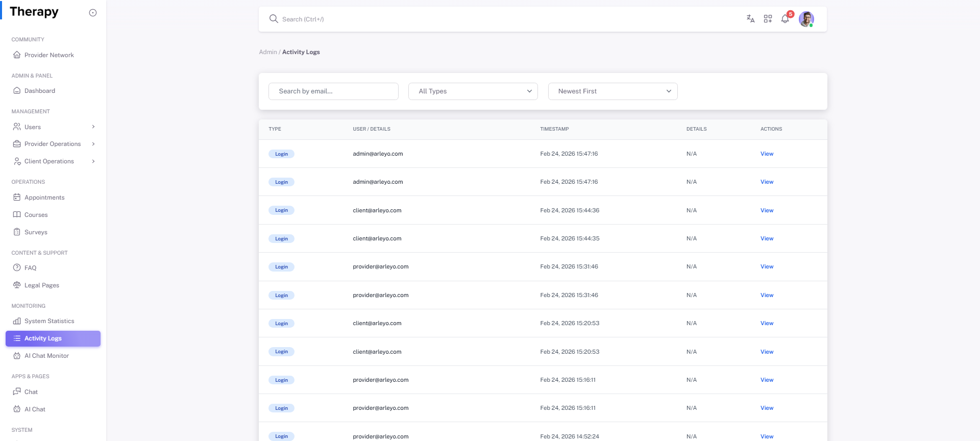Image resolution: width=980 pixels, height=441 pixels.
Task: Click the Legal Pages scales icon
Action: click(17, 285)
